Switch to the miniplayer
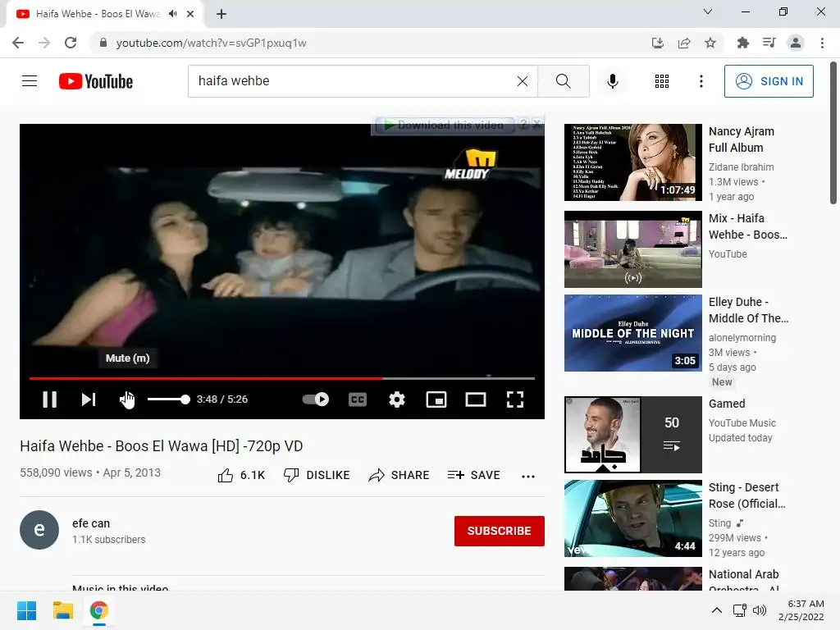The width and height of the screenshot is (840, 630). click(x=436, y=399)
